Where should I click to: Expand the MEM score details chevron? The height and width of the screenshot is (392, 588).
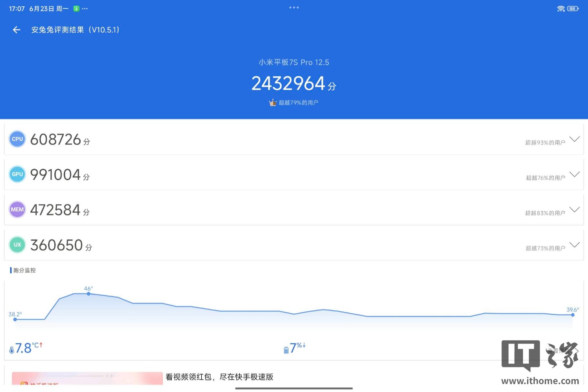575,210
